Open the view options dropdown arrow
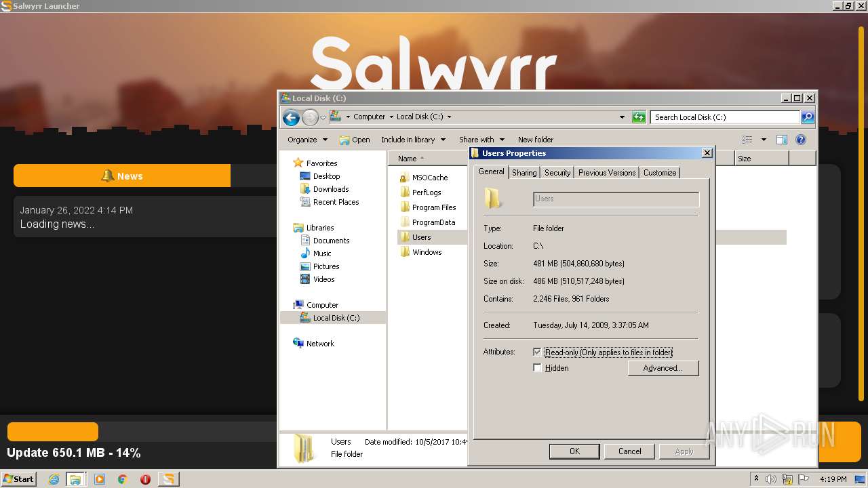Screen dimensions: 868x488 (764, 140)
